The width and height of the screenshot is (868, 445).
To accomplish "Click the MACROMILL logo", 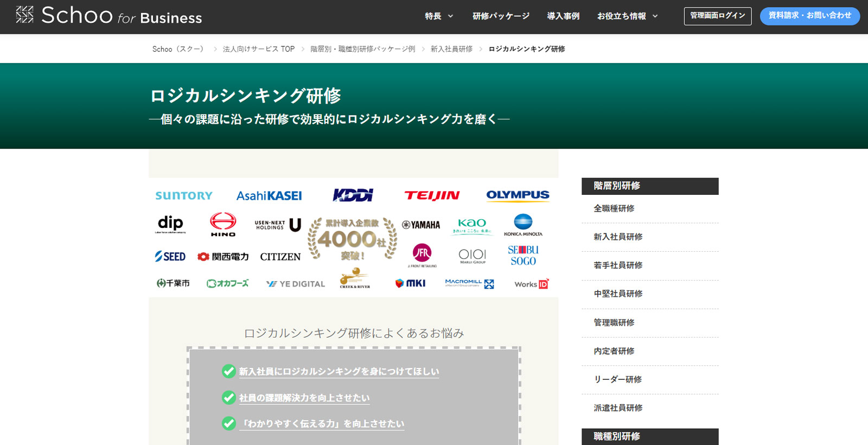I will click(x=469, y=283).
